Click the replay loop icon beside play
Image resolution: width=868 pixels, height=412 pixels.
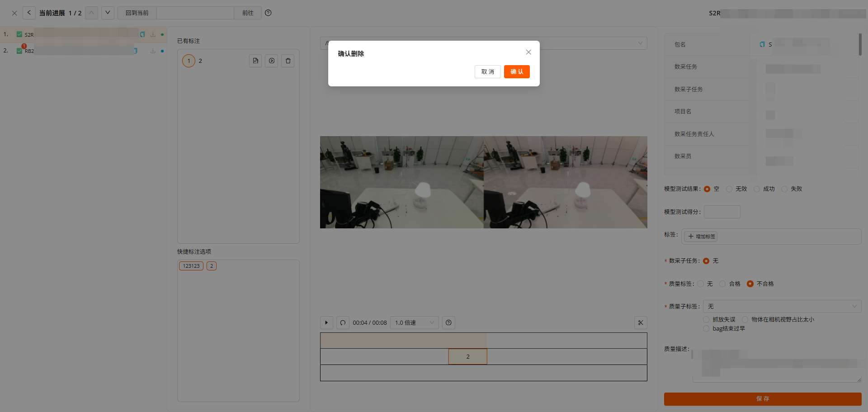[x=343, y=322]
